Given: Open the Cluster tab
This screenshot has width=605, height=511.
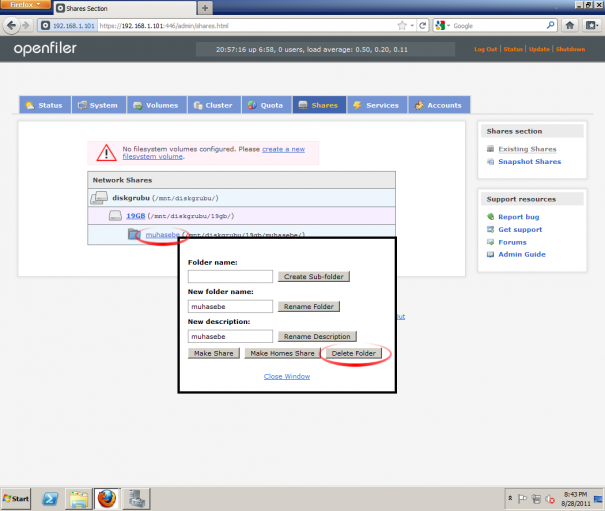Looking at the screenshot, I should [x=214, y=105].
